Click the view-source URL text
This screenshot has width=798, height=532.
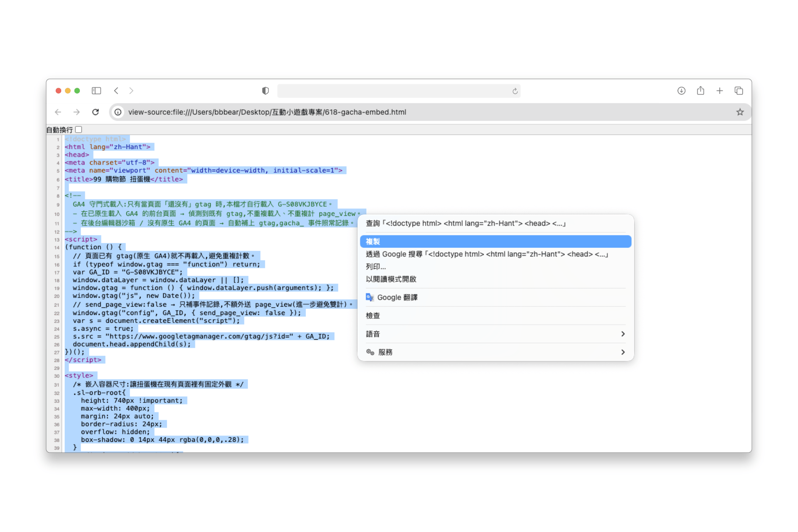(x=267, y=112)
